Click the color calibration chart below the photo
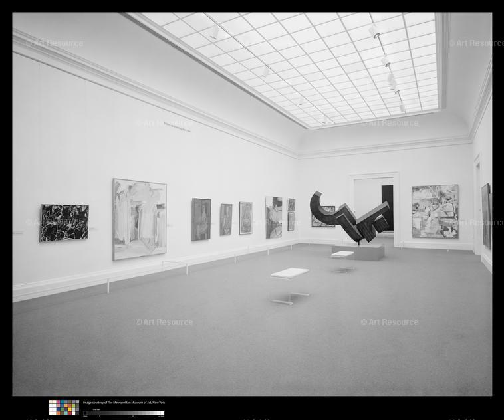 coord(64,407)
